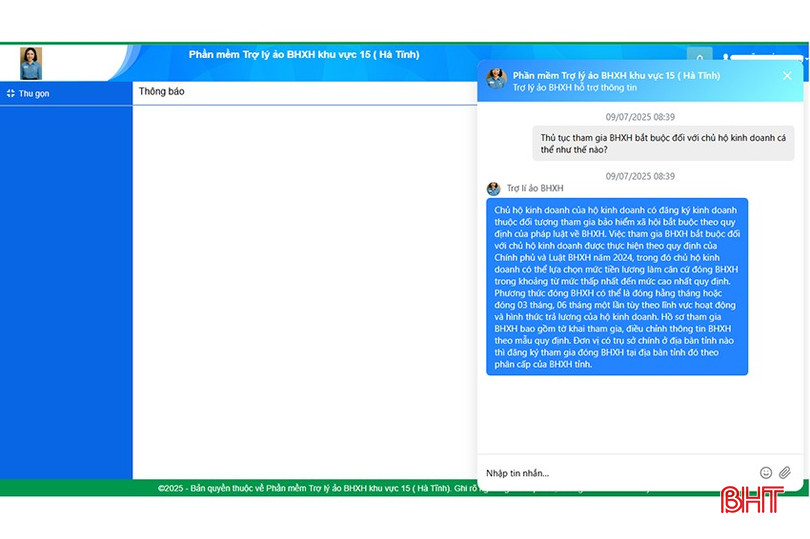
Task: Click the Trợ lí ảo BHXH sender name
Action: (535, 189)
